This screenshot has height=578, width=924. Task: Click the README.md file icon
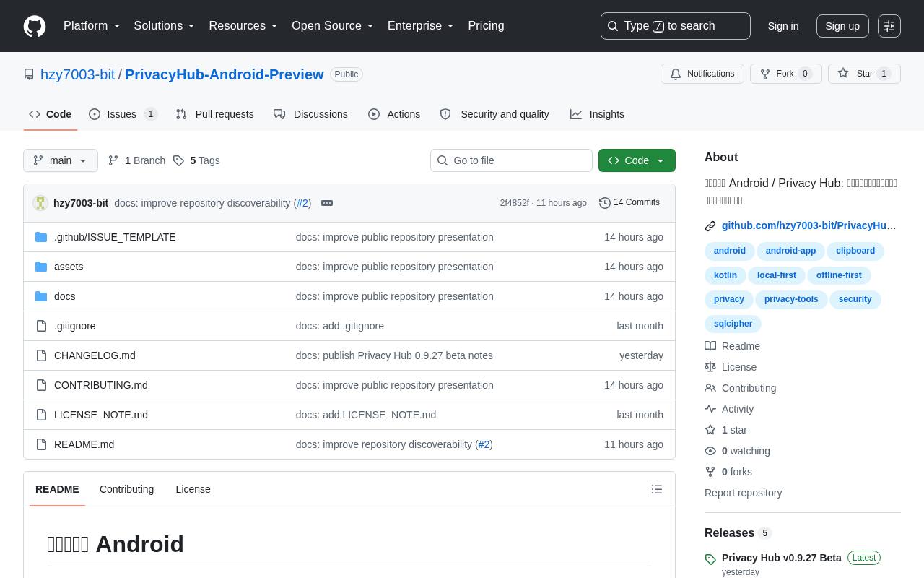(41, 444)
